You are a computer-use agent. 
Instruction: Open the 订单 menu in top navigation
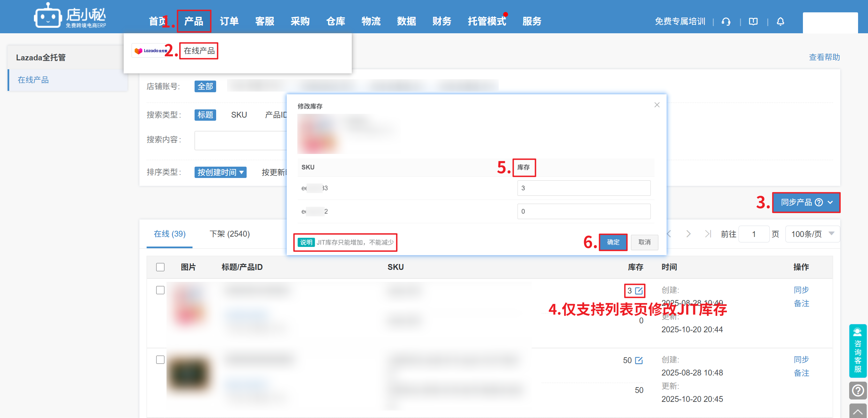tap(229, 21)
